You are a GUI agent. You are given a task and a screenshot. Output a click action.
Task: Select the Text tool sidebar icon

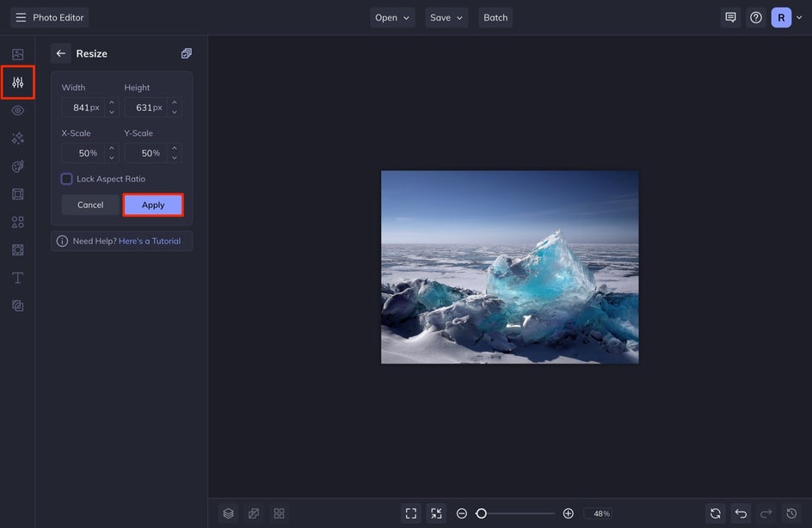17,278
